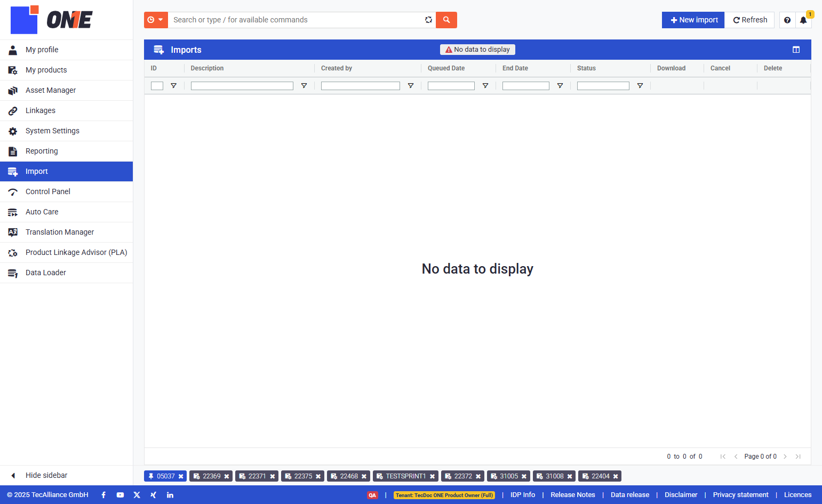Image resolution: width=822 pixels, height=504 pixels.
Task: Click the Refresh button
Action: point(749,20)
